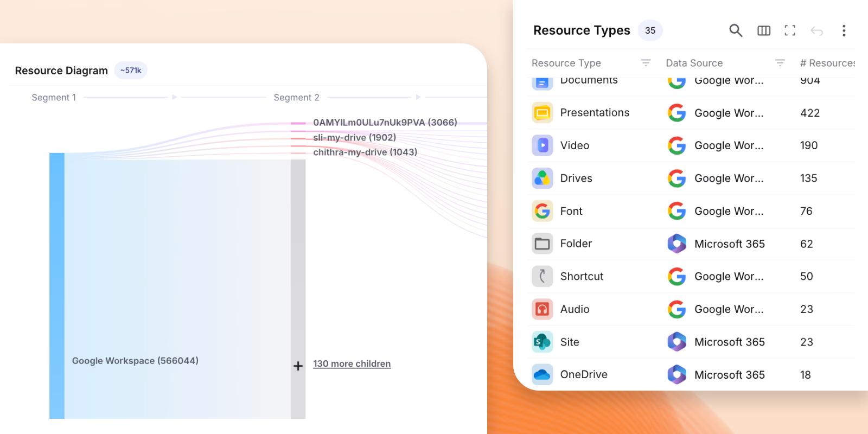Click the Video resource icon
Screen dimensions: 868x434
point(542,145)
